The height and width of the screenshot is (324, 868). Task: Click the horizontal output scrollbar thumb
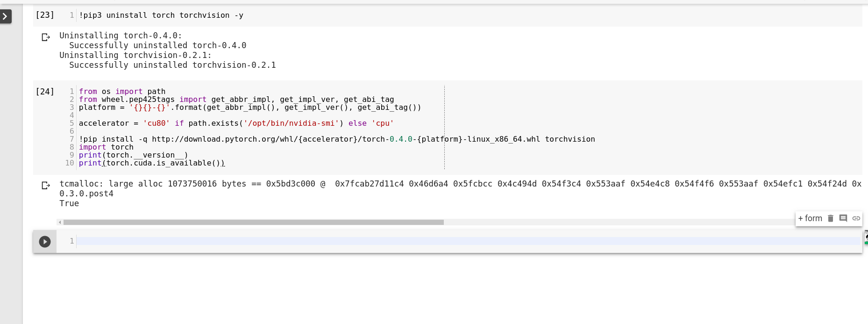[x=253, y=223]
